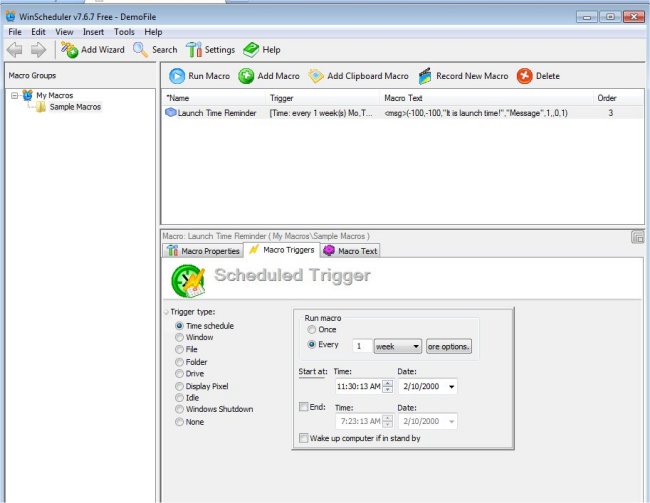Screen dimensions: 650x503
Task: Select the Idle trigger type
Action: click(179, 398)
